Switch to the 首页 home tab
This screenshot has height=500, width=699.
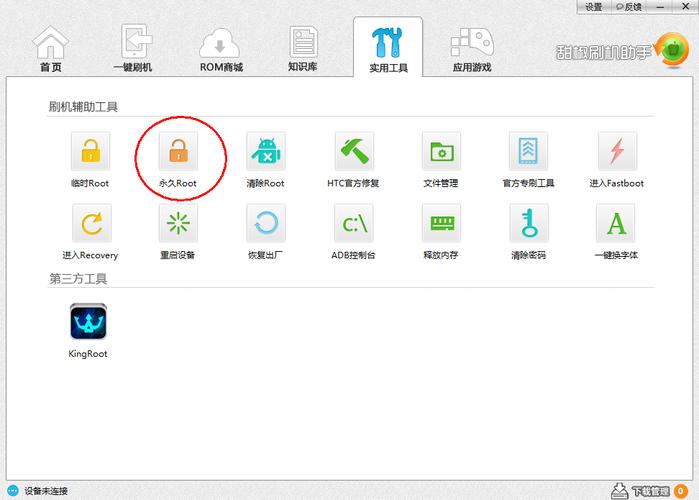51,50
